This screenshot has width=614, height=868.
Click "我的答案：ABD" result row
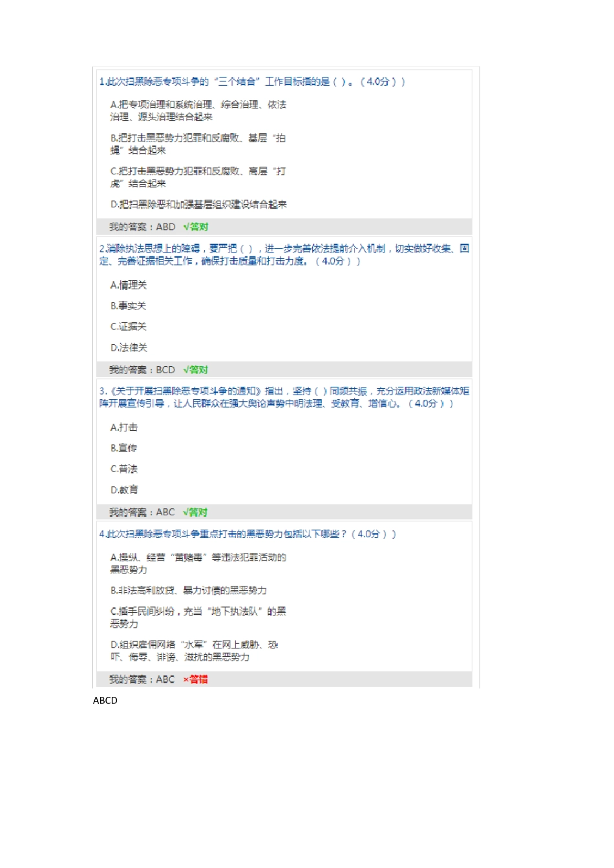284,227
